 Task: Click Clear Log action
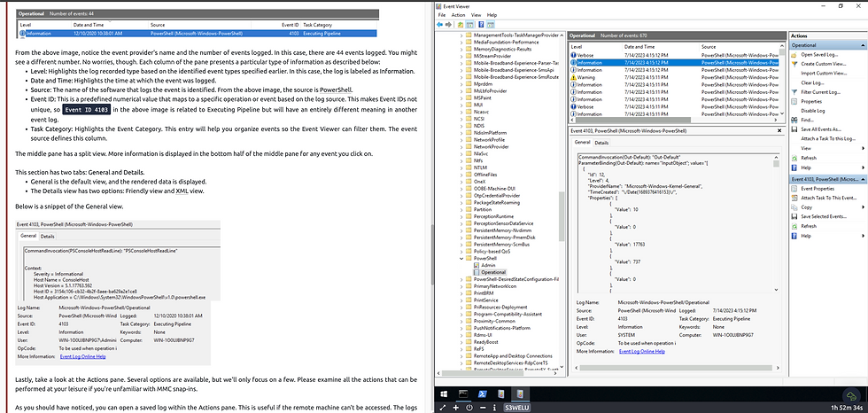[811, 82]
